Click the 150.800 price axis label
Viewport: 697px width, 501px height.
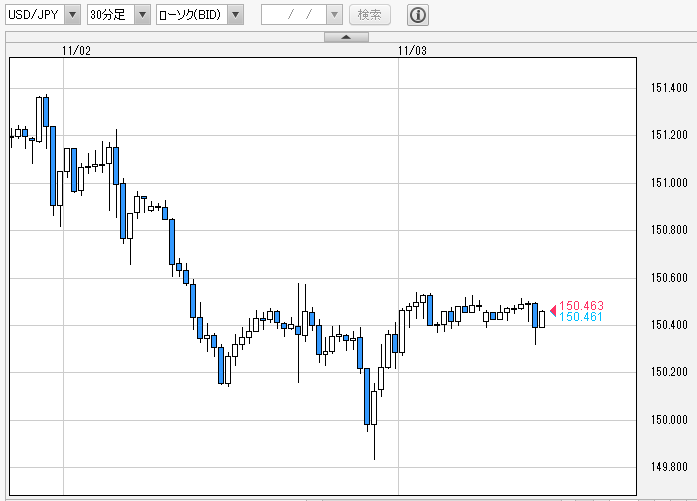669,229
